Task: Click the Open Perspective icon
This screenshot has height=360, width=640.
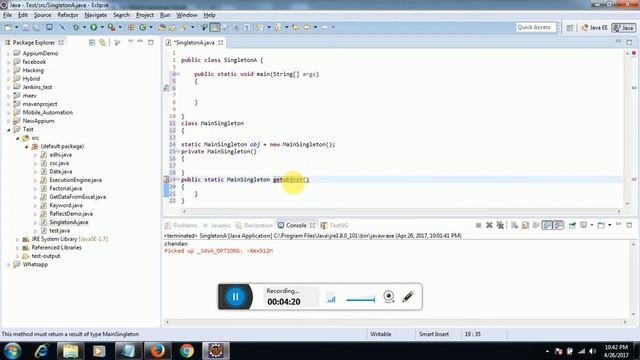Action: pyautogui.click(x=570, y=27)
